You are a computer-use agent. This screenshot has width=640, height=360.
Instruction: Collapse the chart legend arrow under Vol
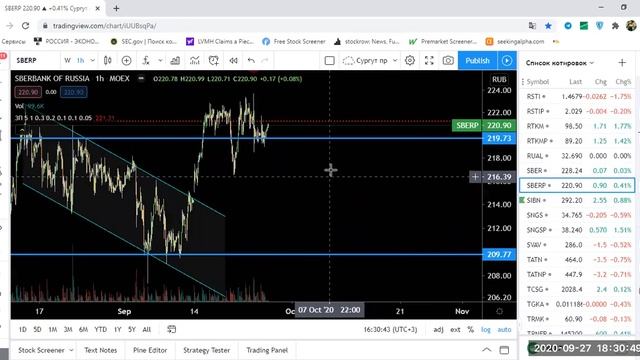point(22,131)
